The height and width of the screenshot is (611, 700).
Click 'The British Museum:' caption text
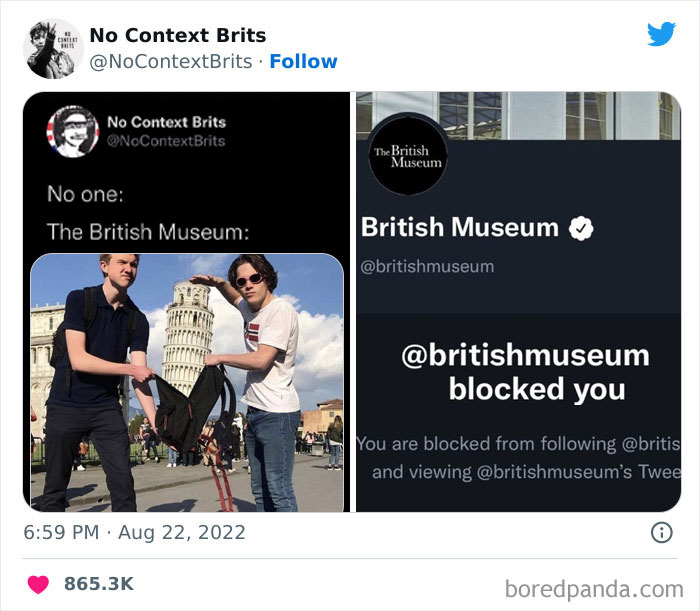pyautogui.click(x=147, y=231)
